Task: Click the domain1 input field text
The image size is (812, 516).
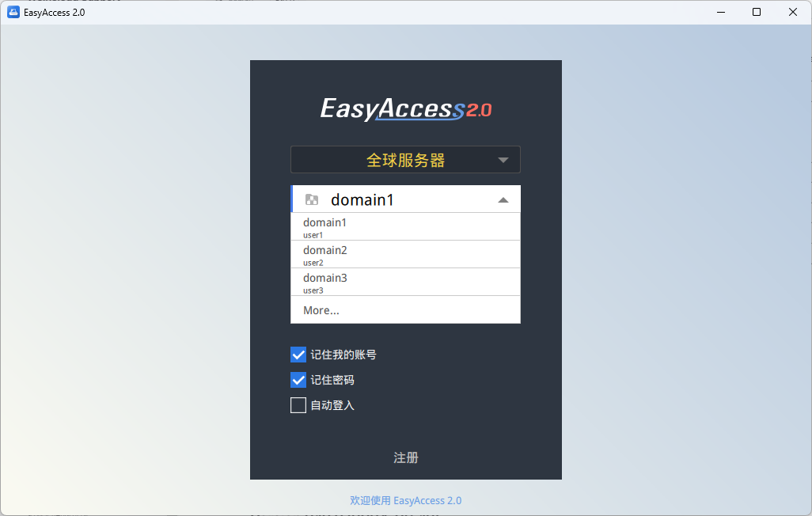Action: click(362, 199)
